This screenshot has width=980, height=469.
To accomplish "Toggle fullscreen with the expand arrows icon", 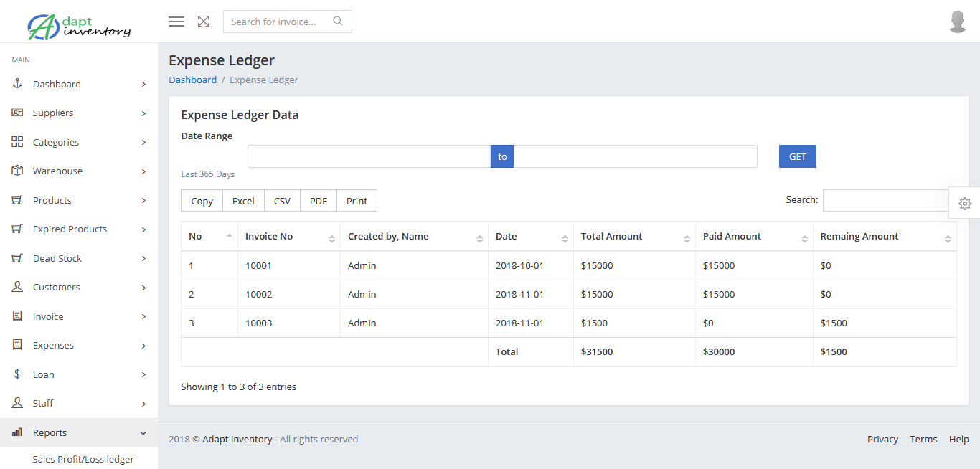I will pyautogui.click(x=204, y=22).
